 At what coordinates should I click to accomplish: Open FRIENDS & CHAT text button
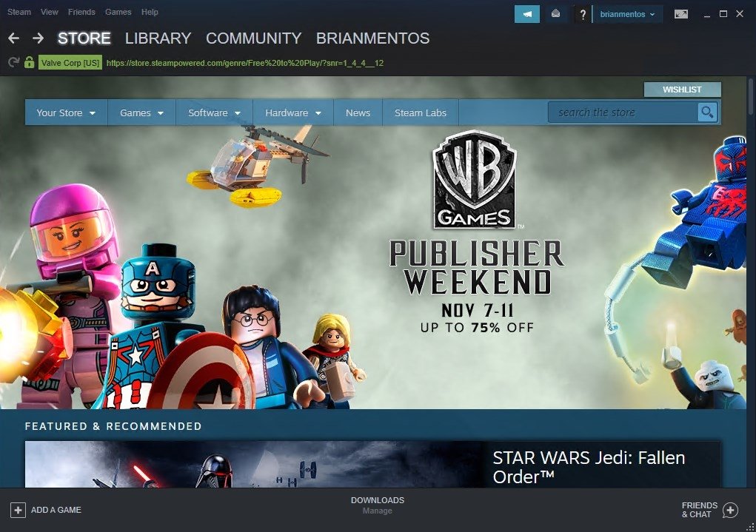[x=700, y=510]
